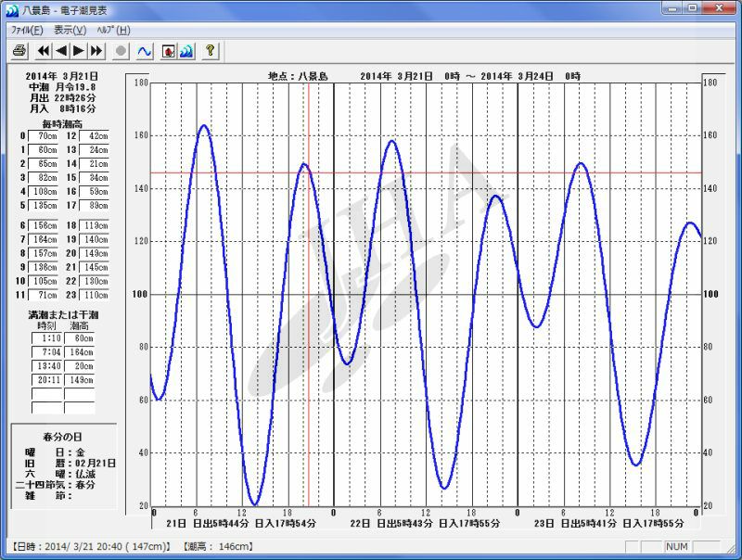Minimize the 電子潮見表 window
This screenshot has height=560, width=742.
[672, 8]
